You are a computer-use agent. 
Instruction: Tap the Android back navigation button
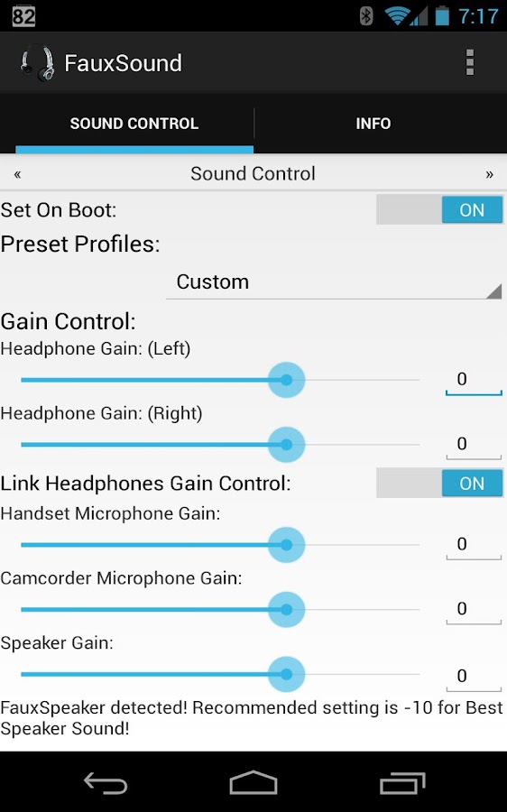coord(106,782)
